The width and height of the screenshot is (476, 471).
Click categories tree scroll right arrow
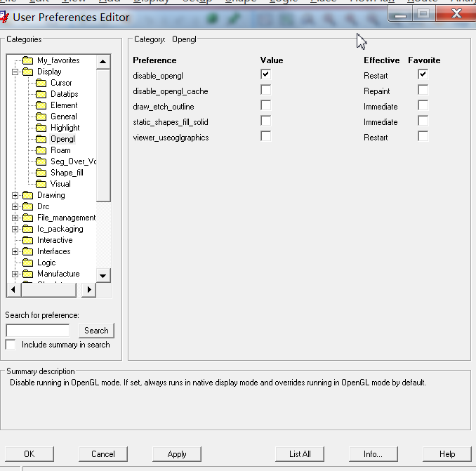click(x=89, y=290)
